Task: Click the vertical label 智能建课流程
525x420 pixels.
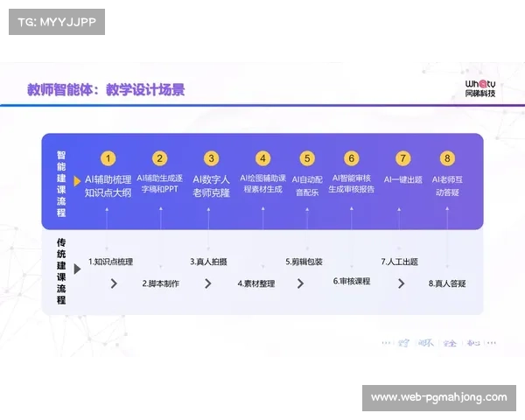Action: (61, 184)
